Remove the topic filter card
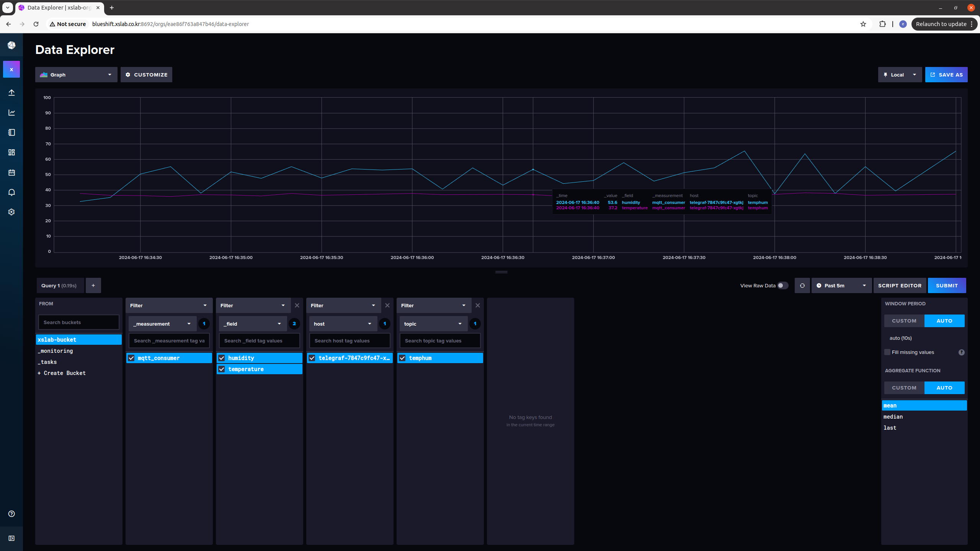The height and width of the screenshot is (551, 980). tap(477, 305)
